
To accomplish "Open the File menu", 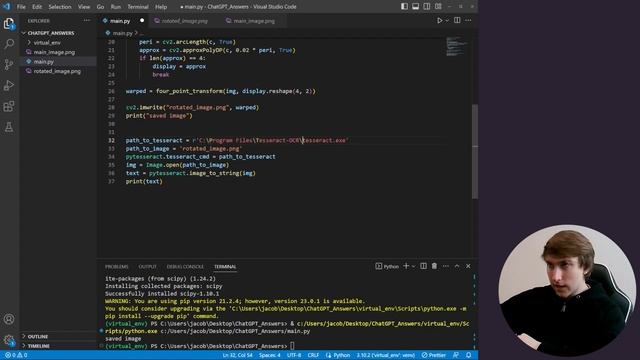I will click(x=21, y=7).
